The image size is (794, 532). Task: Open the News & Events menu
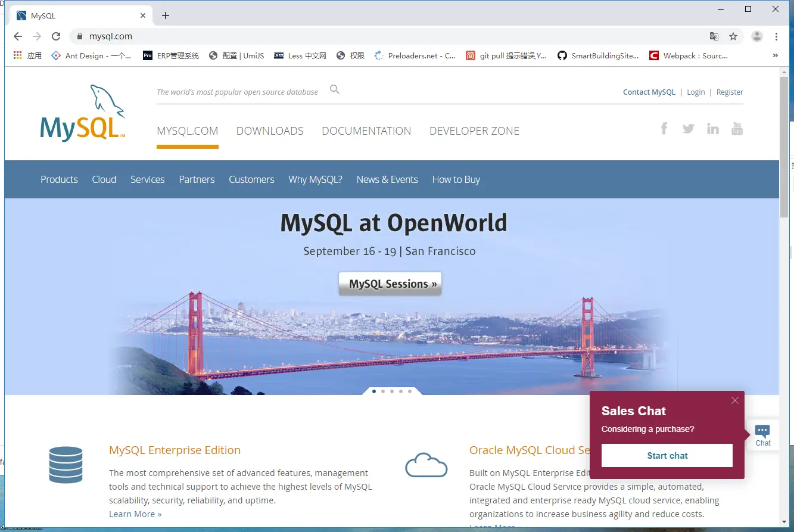point(387,179)
